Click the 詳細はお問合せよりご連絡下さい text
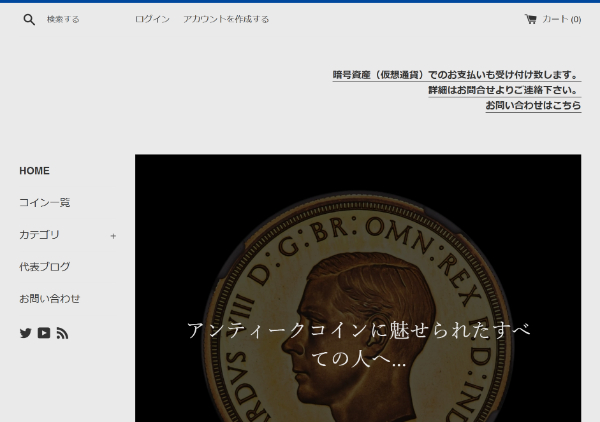 click(504, 90)
